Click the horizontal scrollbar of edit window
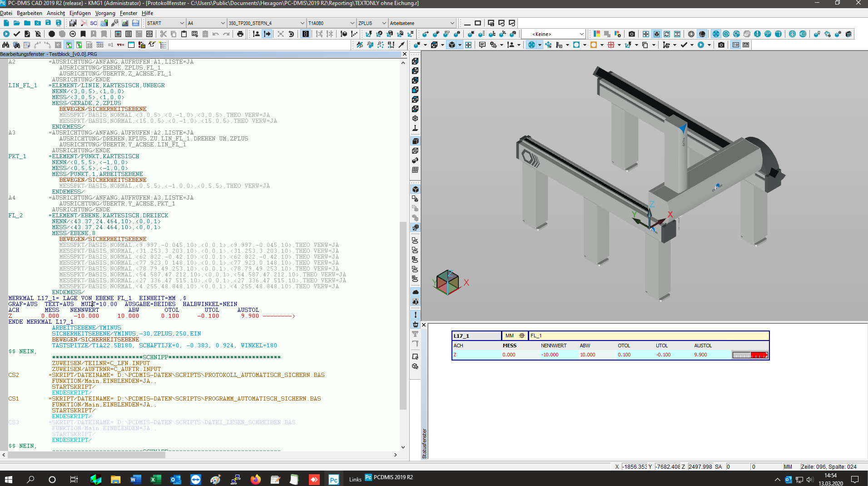The image size is (868, 486). point(86,455)
